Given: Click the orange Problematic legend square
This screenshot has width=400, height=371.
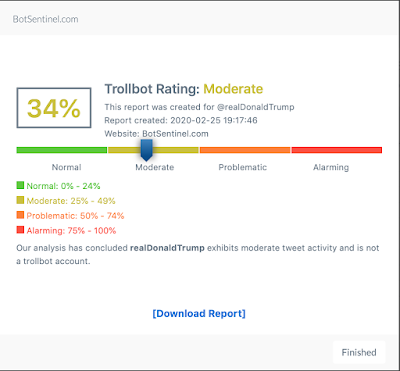Looking at the screenshot, I should click(x=20, y=215).
